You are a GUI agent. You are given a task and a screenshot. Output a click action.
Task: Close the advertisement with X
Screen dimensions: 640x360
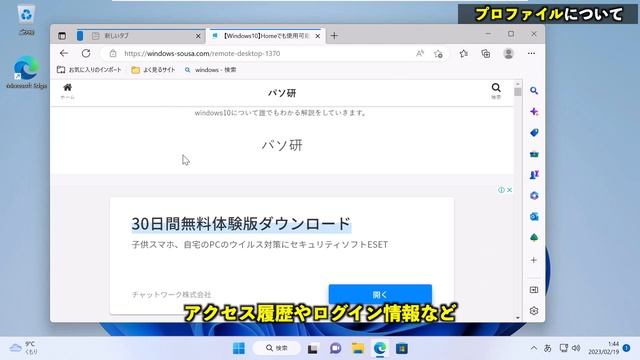click(509, 190)
